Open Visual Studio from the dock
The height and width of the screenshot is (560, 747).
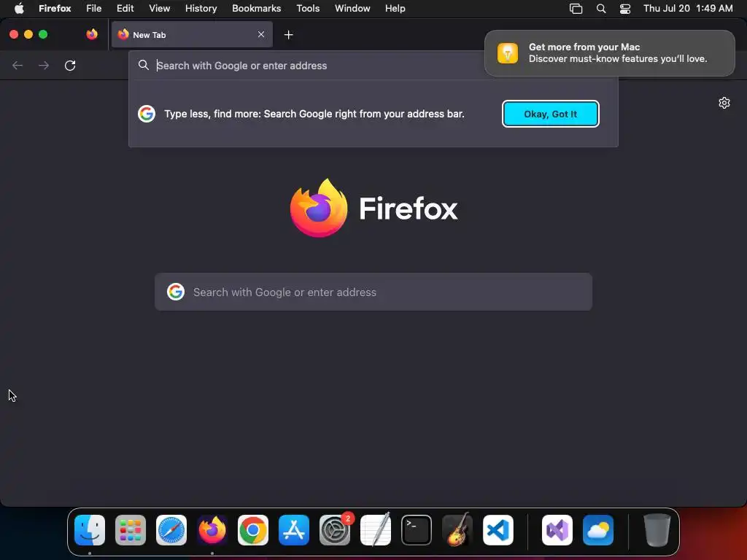click(x=557, y=530)
